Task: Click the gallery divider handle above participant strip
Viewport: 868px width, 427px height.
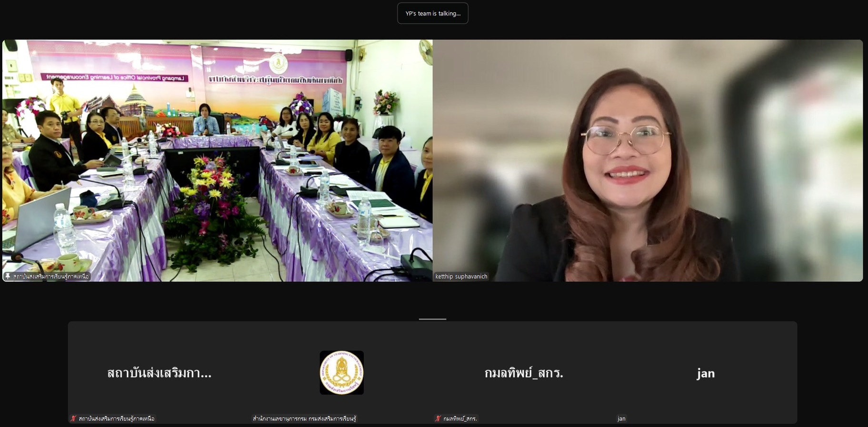Action: coord(432,319)
